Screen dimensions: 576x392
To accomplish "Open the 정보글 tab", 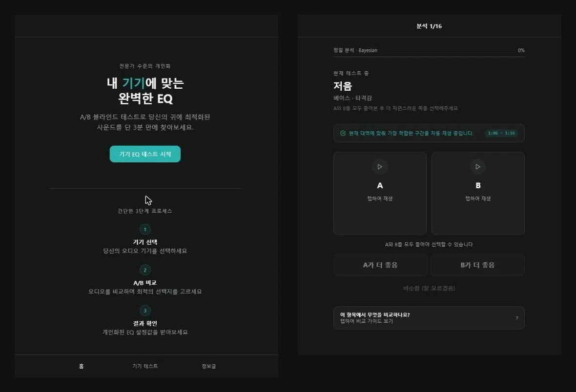I will click(208, 366).
